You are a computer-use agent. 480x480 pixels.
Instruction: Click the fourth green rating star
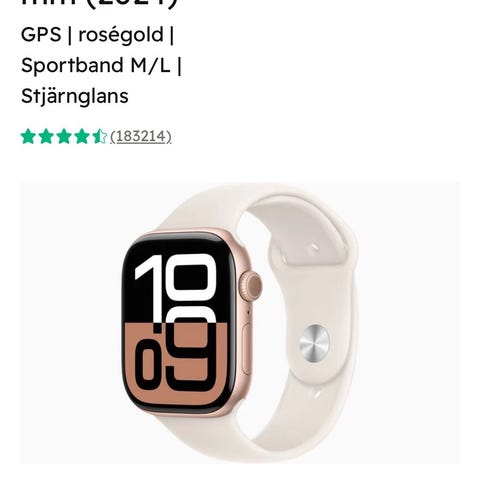pos(82,137)
